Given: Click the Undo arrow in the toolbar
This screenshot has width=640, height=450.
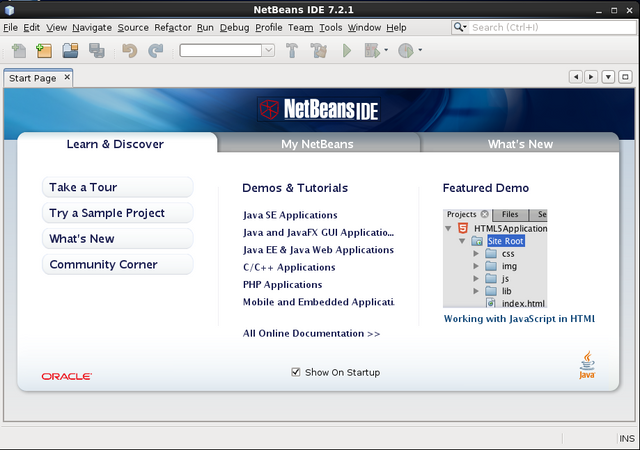Looking at the screenshot, I should coord(129,50).
